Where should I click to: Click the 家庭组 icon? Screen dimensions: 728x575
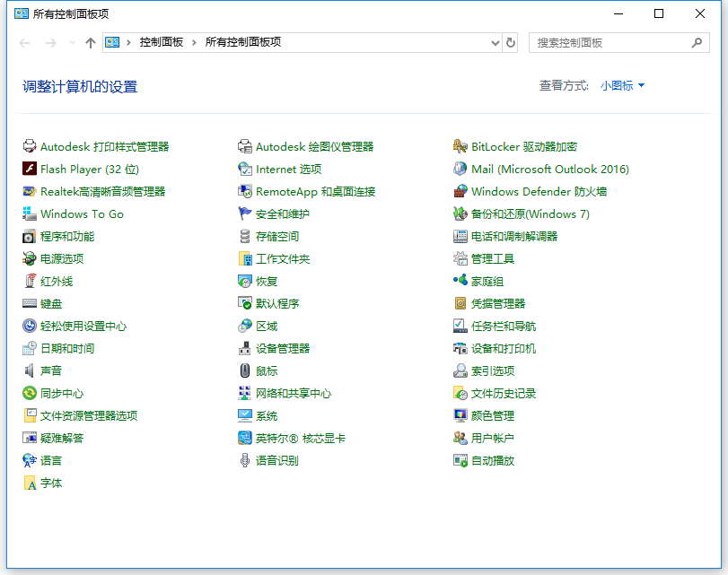tap(460, 282)
